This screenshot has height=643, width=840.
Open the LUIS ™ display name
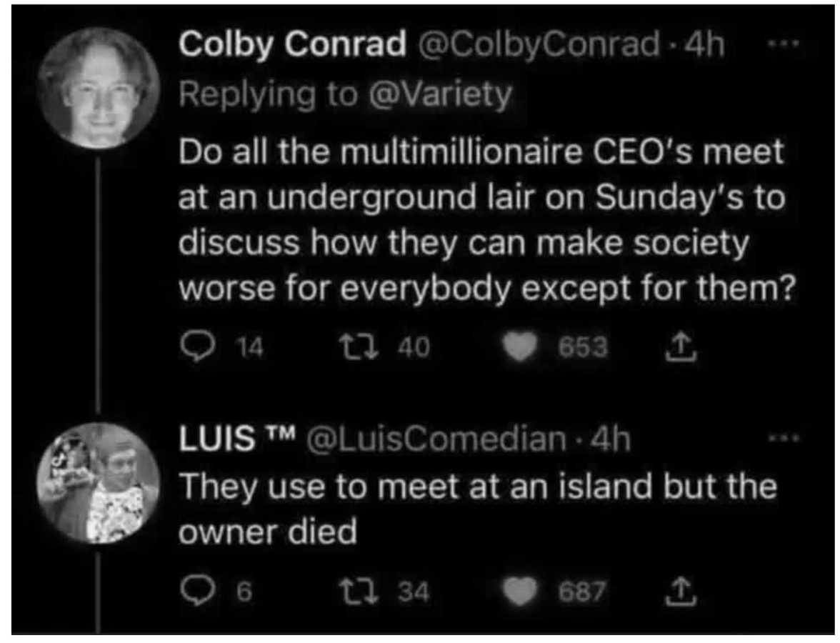pyautogui.click(x=236, y=439)
